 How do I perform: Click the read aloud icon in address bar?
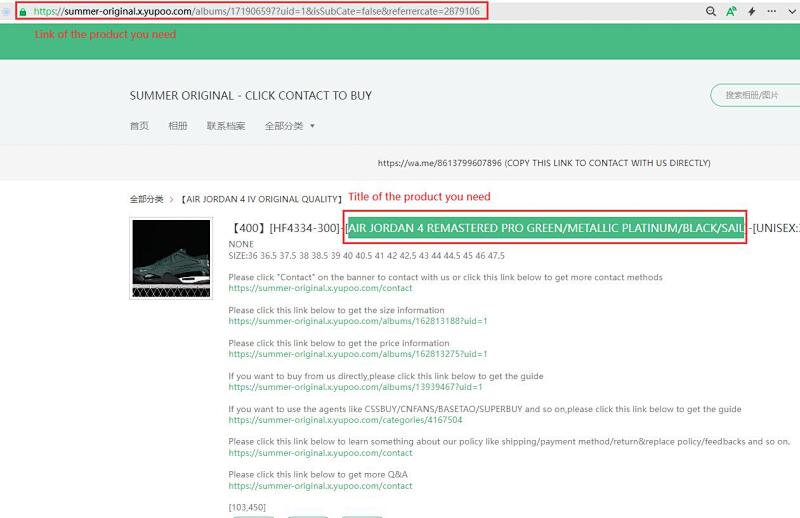point(731,11)
